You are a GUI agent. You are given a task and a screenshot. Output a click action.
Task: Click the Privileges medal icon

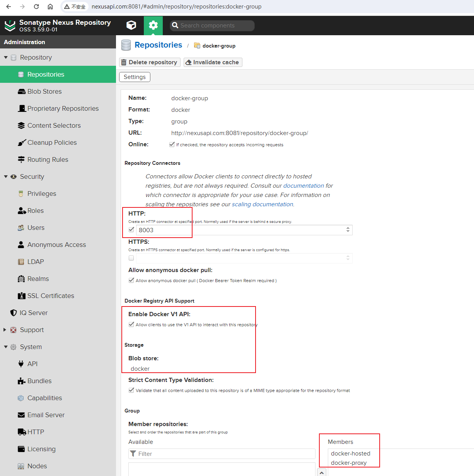point(21,193)
